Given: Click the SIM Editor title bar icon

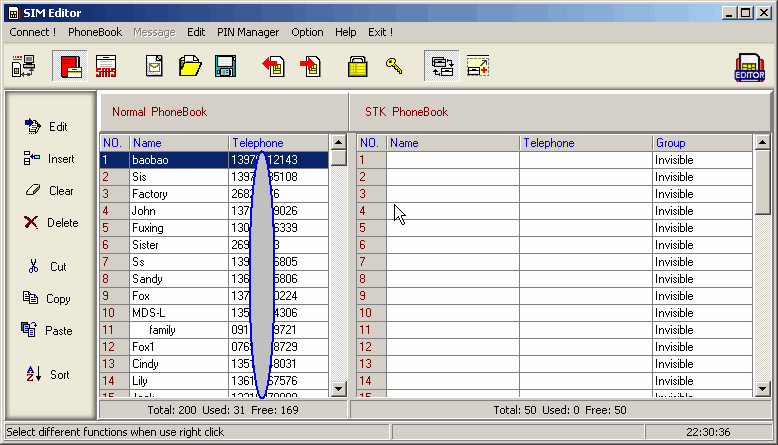Looking at the screenshot, I should point(13,13).
